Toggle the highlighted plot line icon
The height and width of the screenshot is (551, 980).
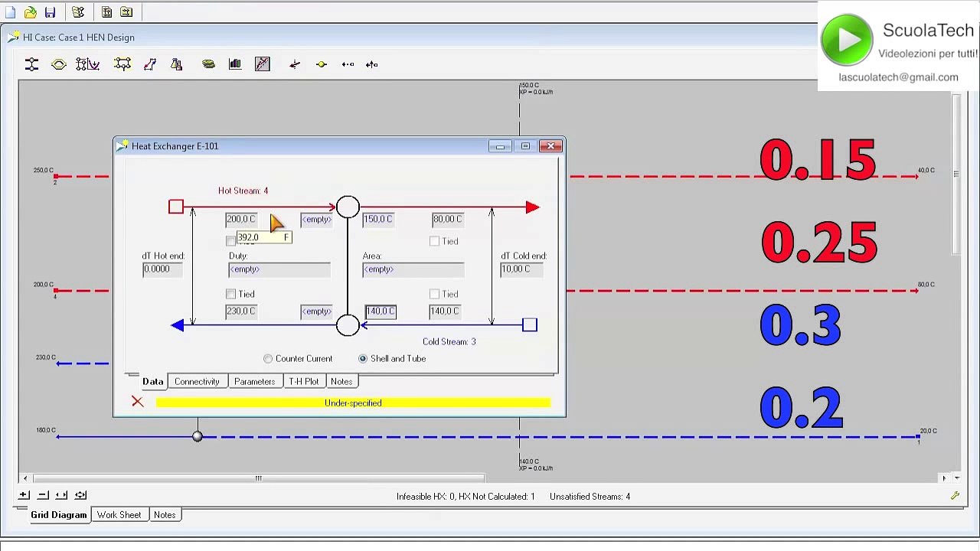[263, 64]
